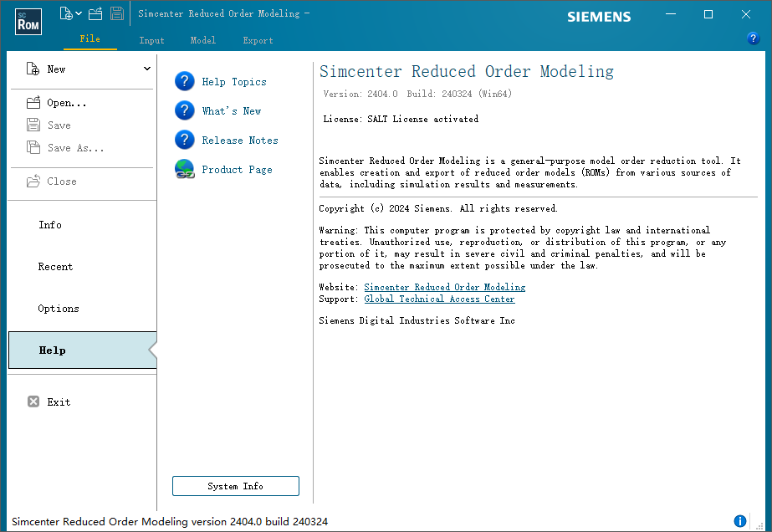Screen dimensions: 772x532
Task: Click the Save disk icon in sidebar
Action: click(x=33, y=125)
